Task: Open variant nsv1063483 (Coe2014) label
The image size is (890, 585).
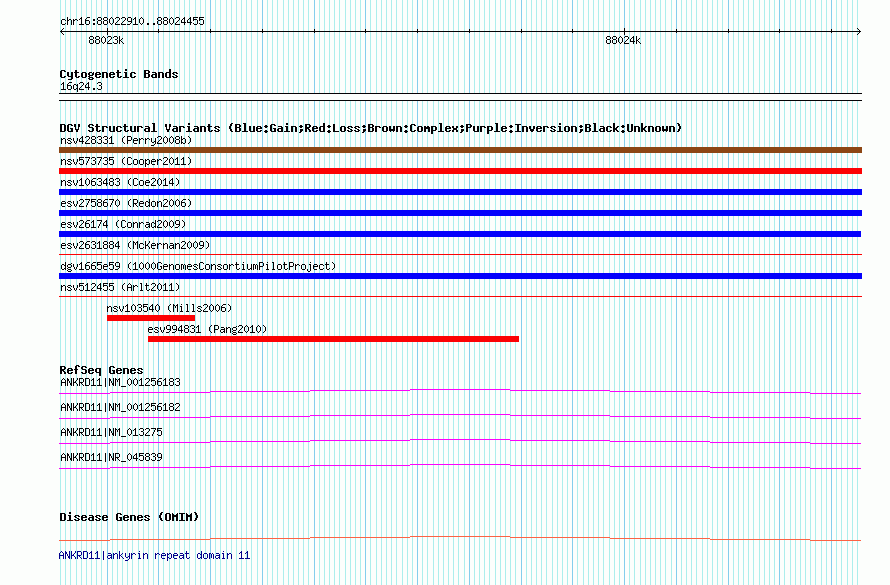Action: tap(120, 182)
